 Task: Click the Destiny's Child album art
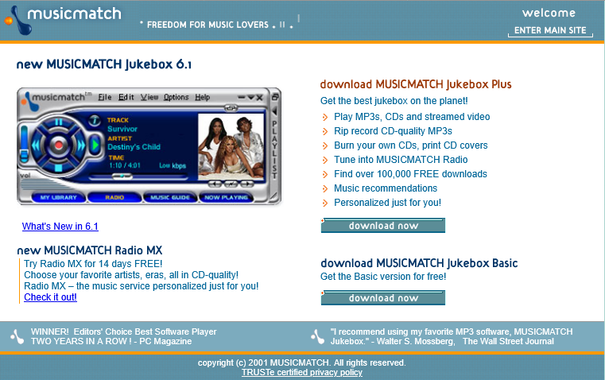click(231, 147)
